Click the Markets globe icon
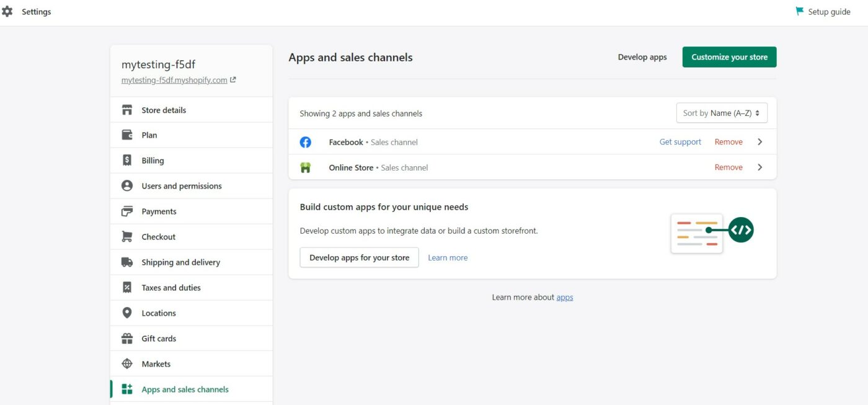 coord(127,364)
